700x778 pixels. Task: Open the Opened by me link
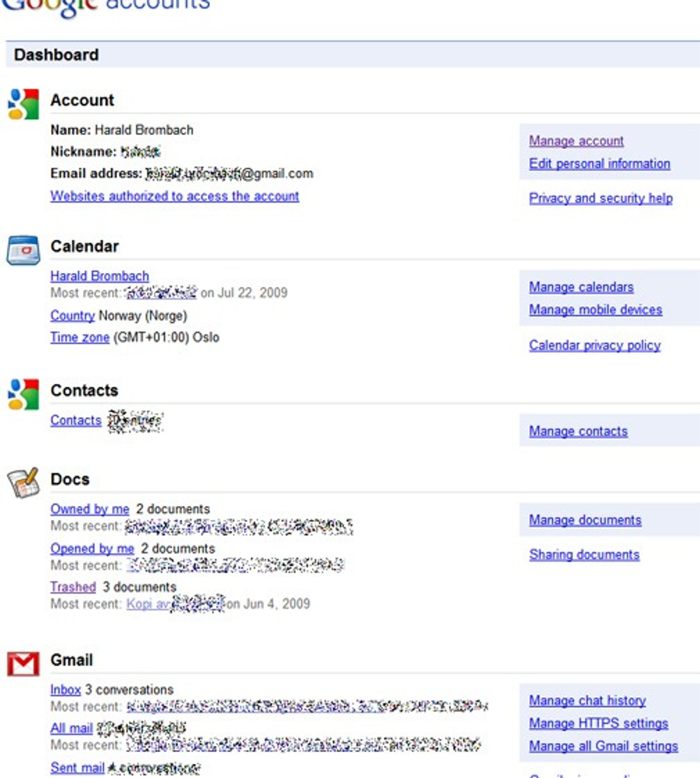92,549
